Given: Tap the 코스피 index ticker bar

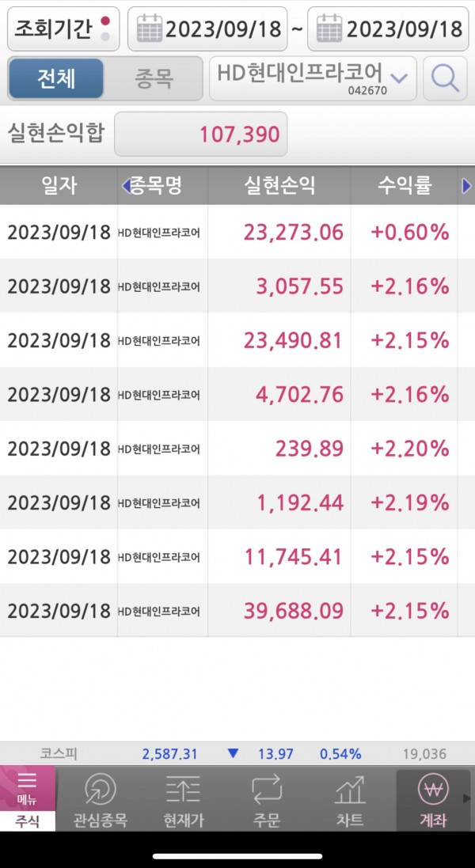Looking at the screenshot, I should pos(237,754).
